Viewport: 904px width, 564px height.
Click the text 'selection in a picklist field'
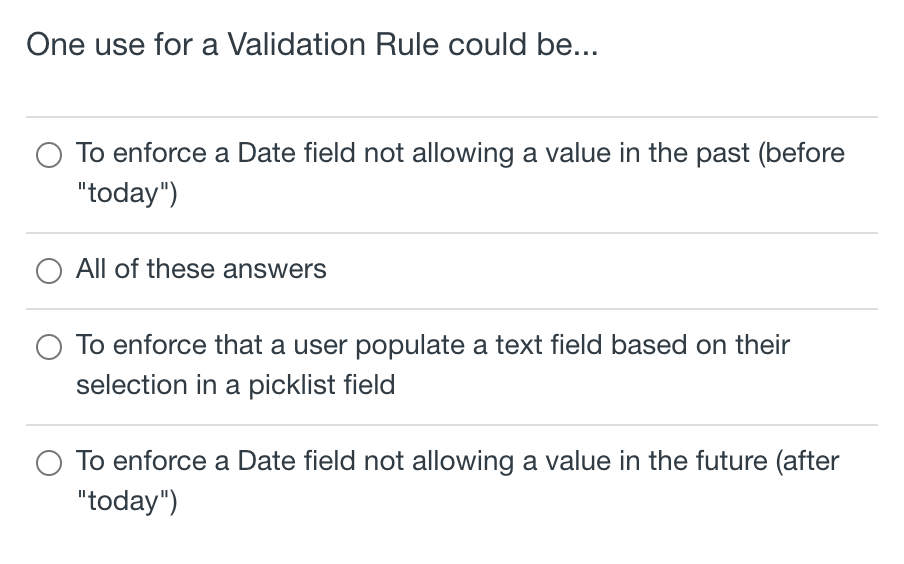tap(236, 385)
